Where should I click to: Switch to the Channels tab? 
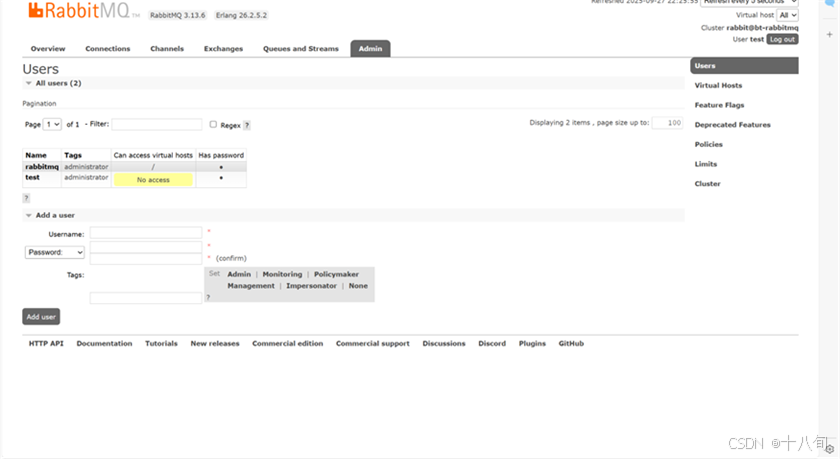(x=167, y=49)
